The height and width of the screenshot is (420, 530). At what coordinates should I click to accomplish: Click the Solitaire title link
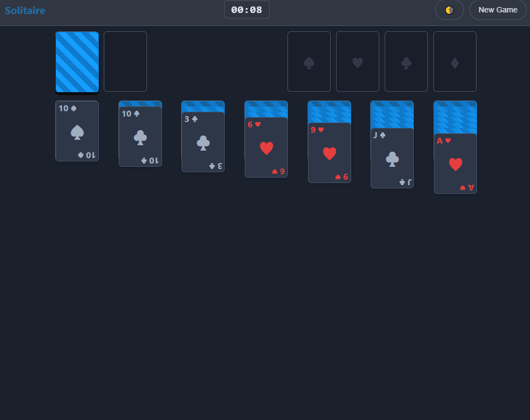coord(25,10)
